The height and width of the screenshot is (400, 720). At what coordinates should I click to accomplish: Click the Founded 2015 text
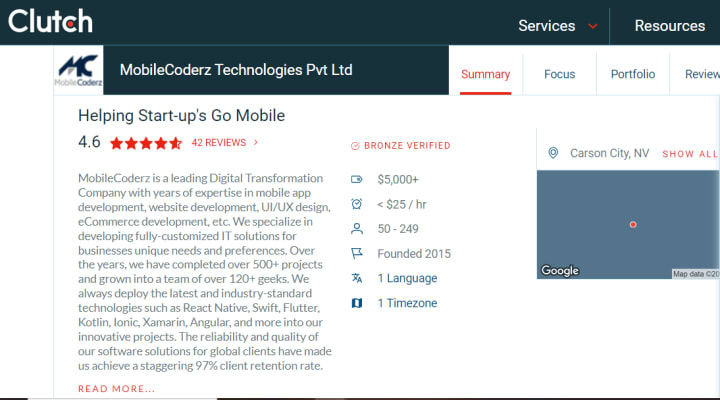414,254
